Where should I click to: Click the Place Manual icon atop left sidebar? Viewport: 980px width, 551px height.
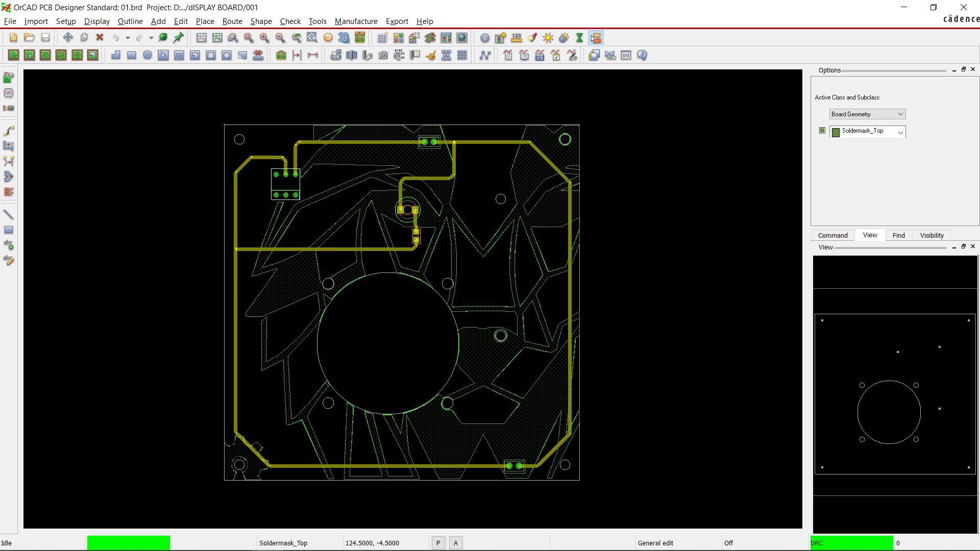pos(9,78)
